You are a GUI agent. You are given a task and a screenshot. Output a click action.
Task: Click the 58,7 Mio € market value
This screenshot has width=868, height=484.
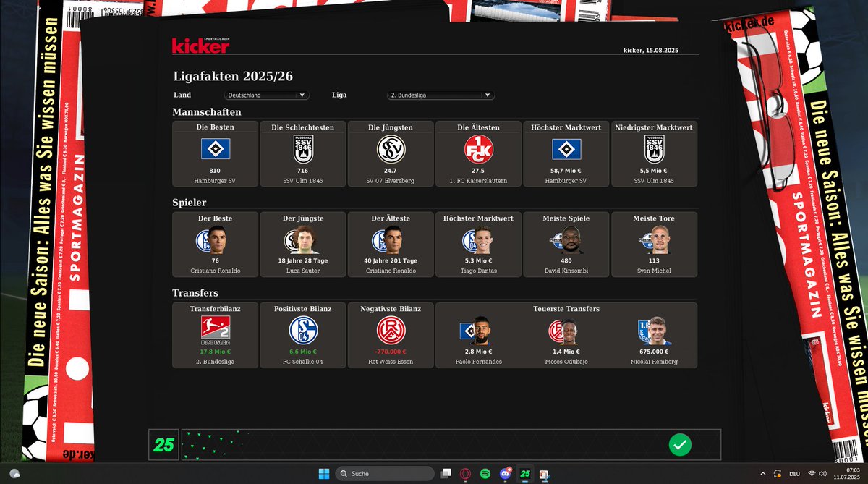click(x=566, y=171)
